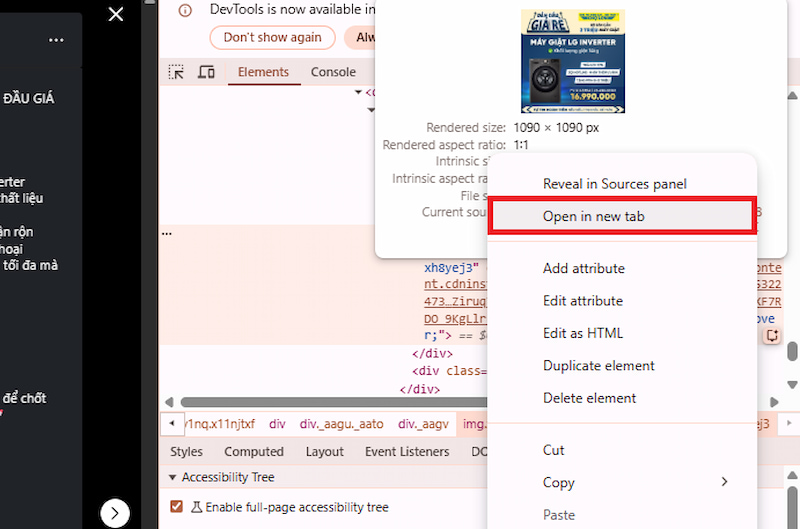Expand the Copy submenu arrow
The image size is (800, 529).
pos(724,482)
